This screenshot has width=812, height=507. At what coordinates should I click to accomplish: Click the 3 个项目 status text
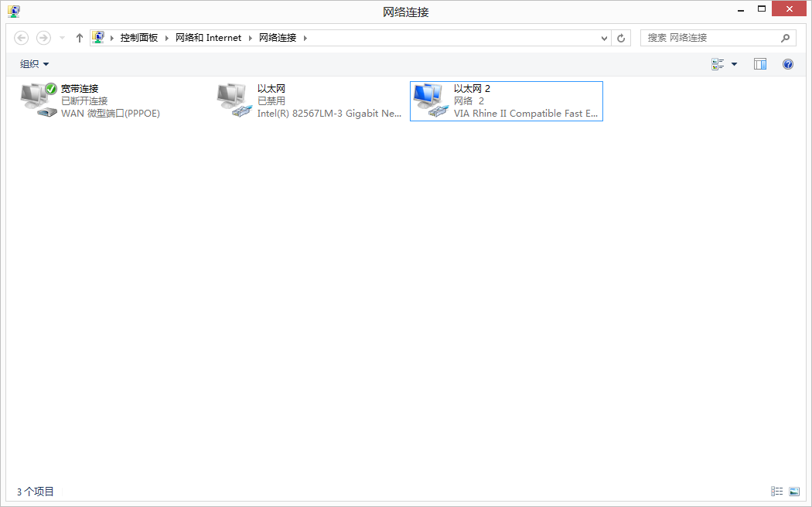coord(36,492)
